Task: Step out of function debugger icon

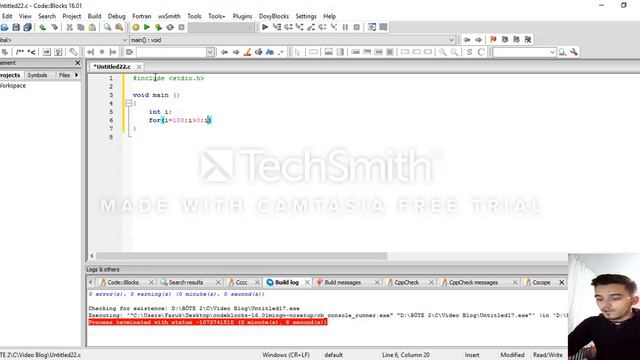Action: 311,27
